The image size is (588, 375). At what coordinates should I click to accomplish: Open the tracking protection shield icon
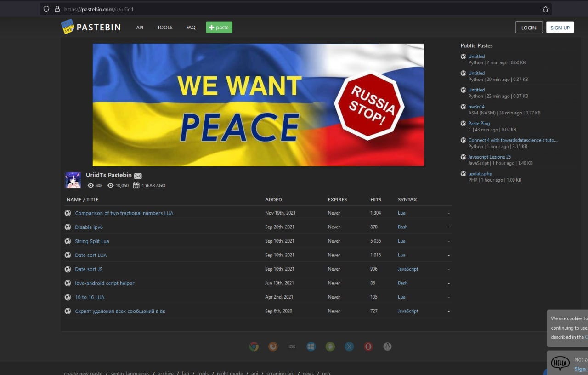[46, 9]
